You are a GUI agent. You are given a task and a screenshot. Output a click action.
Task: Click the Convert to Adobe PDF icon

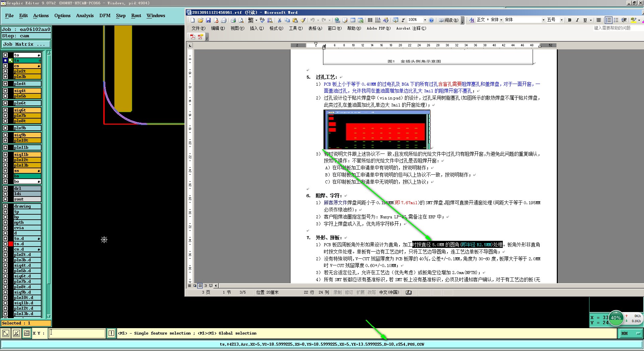pyautogui.click(x=193, y=37)
